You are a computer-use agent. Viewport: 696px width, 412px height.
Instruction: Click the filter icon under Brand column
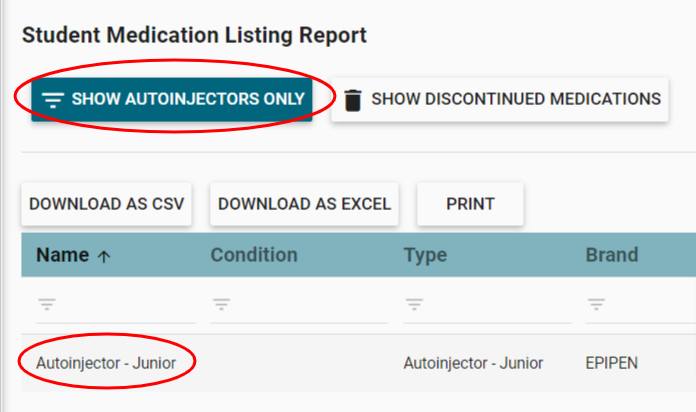[595, 304]
